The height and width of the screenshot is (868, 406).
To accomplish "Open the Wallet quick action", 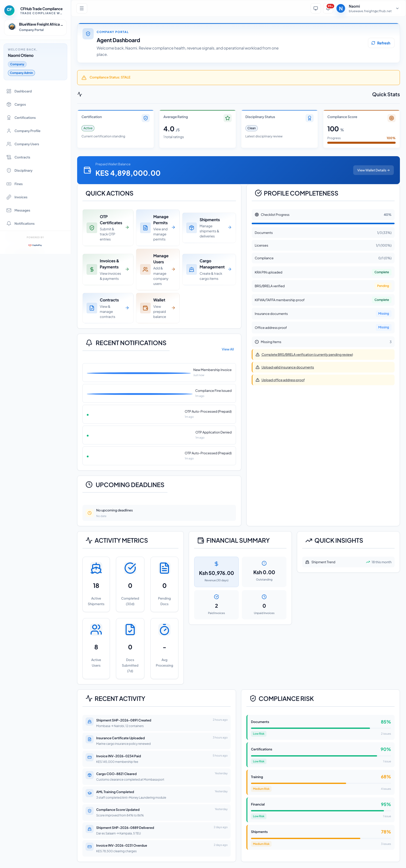I will [158, 308].
